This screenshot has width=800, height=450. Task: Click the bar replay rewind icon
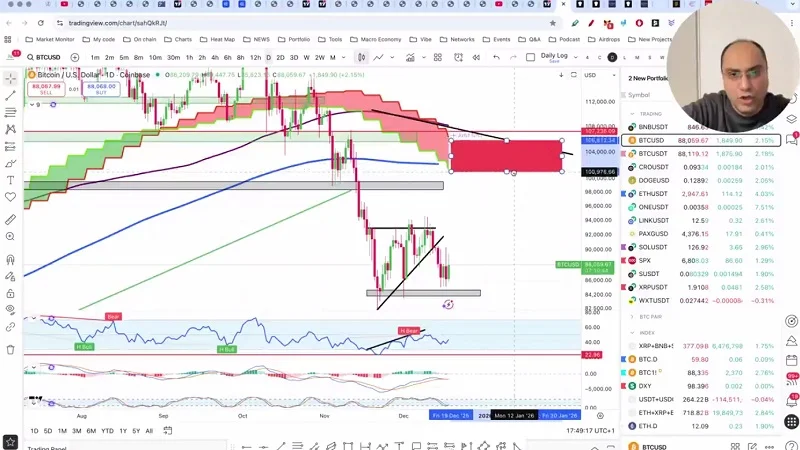point(473,57)
